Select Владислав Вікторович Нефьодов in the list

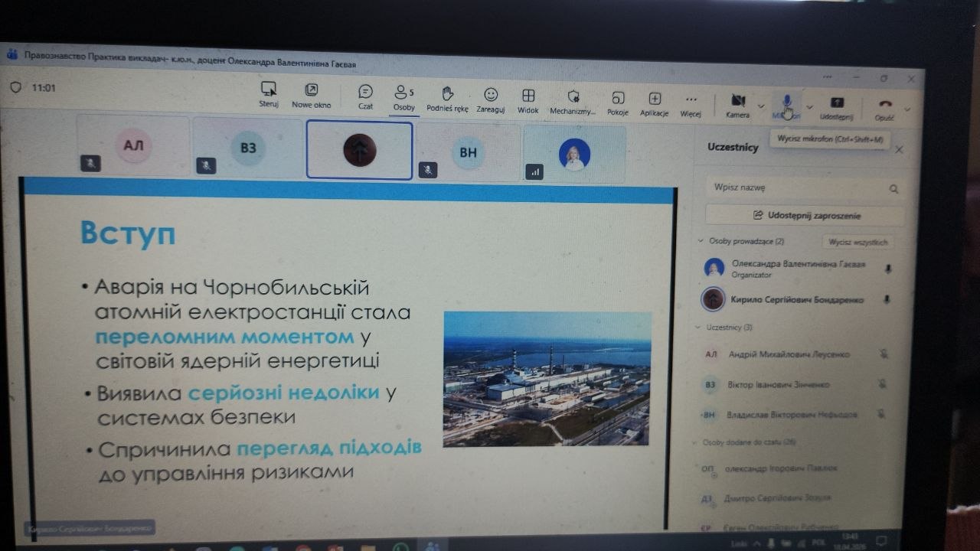(x=792, y=414)
